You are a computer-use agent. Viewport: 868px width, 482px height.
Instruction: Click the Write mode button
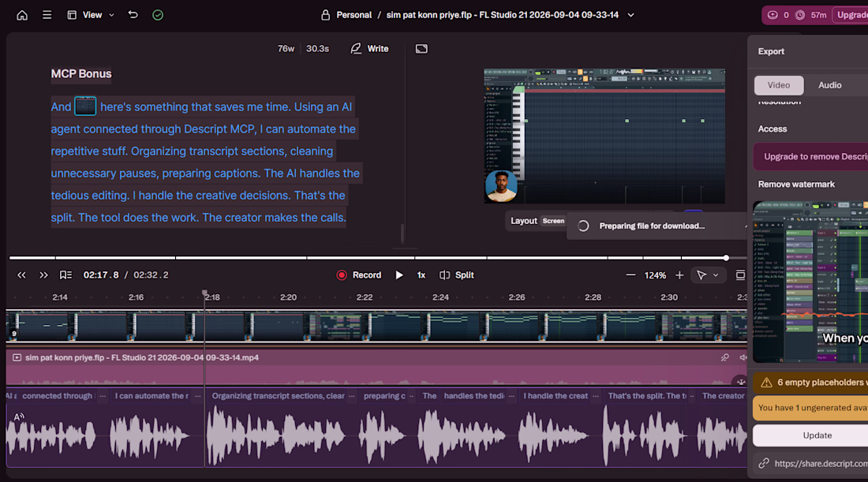(x=370, y=49)
